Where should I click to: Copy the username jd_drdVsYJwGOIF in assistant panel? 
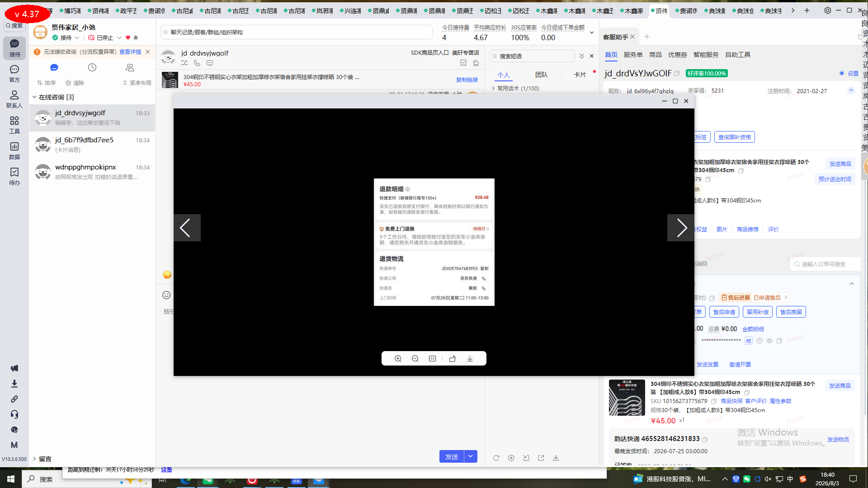pyautogui.click(x=677, y=73)
